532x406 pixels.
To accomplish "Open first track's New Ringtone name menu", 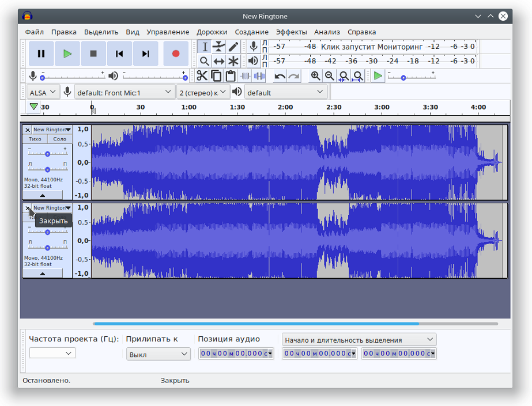I will pyautogui.click(x=51, y=130).
